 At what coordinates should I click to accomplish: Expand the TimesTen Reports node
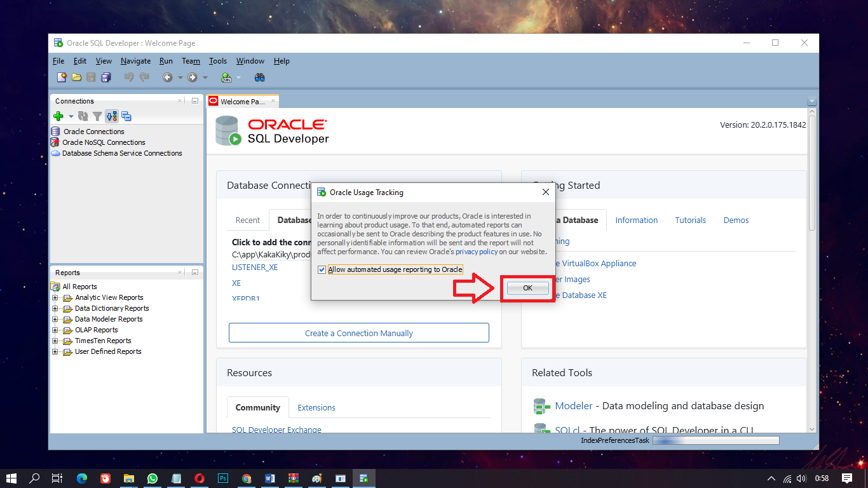(x=55, y=341)
